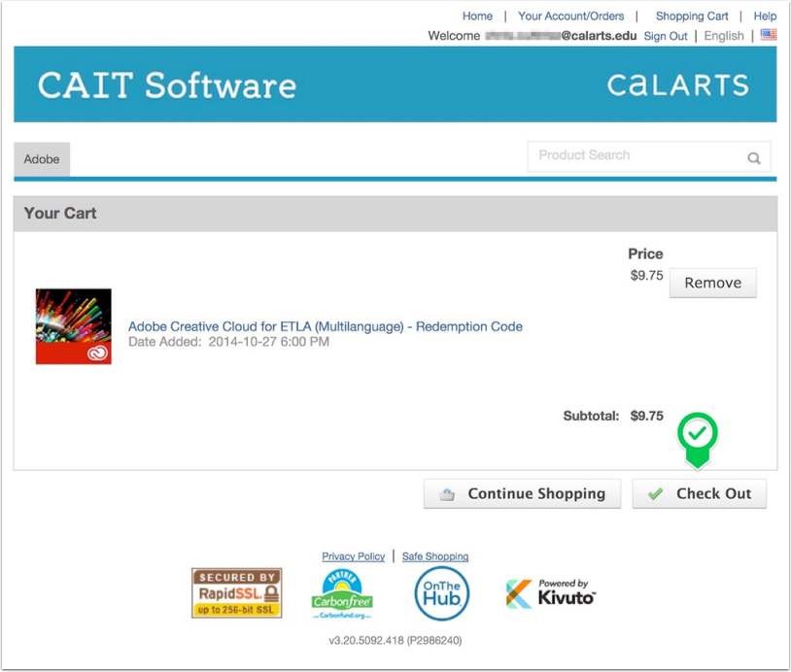Open Your Account/Orders page
This screenshot has height=672, width=791.
571,17
